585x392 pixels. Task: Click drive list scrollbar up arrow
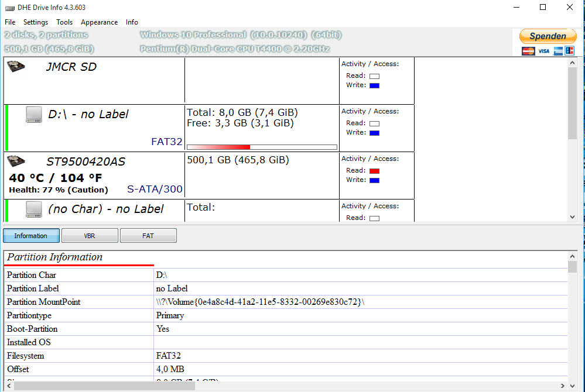(x=572, y=63)
